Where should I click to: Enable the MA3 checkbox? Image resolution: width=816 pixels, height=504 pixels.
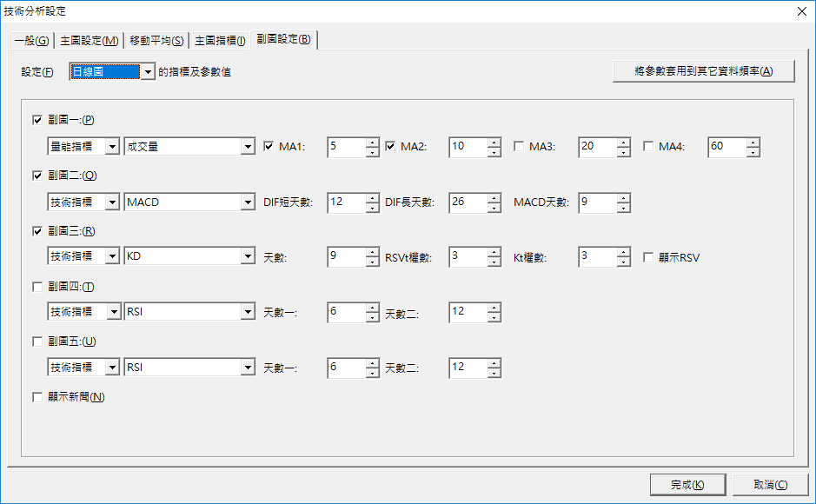pos(520,147)
